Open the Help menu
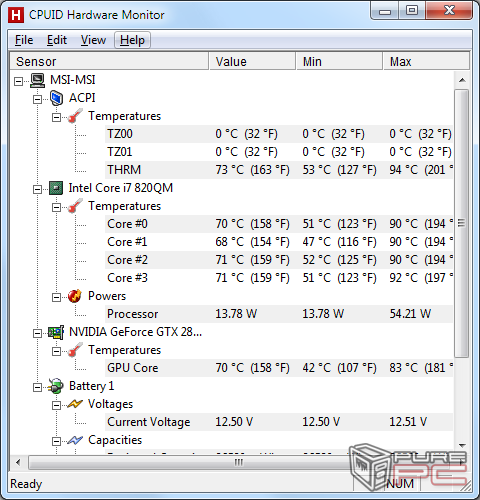The width and height of the screenshot is (480, 500). [x=132, y=40]
